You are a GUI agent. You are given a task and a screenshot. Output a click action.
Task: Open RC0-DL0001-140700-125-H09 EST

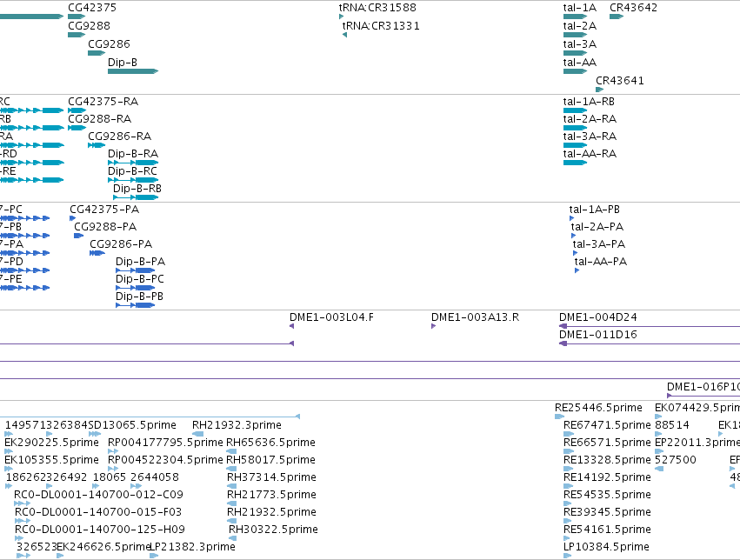19,538
